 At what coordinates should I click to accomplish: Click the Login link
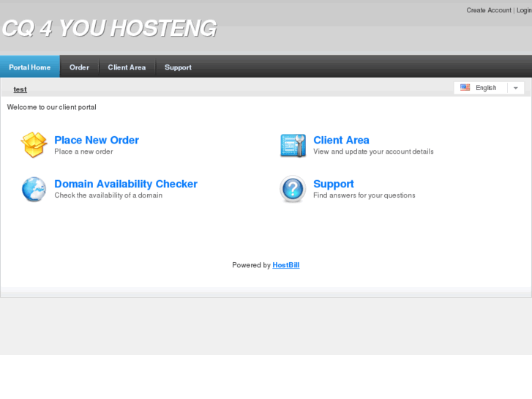pos(524,10)
